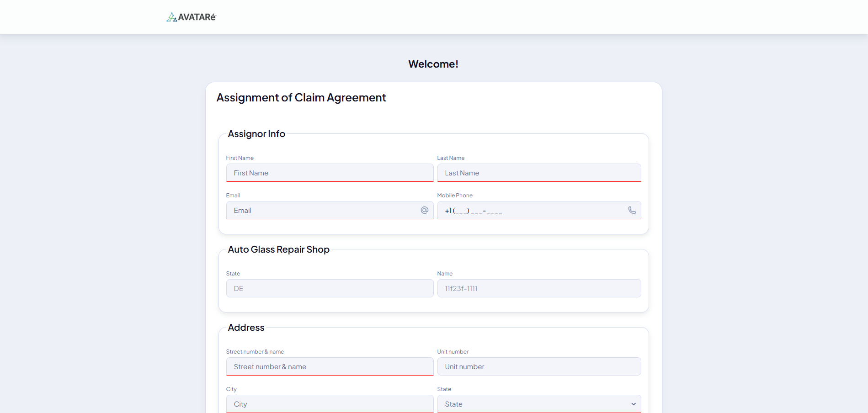The height and width of the screenshot is (413, 868).
Task: Select the Unit number input field
Action: [539, 366]
